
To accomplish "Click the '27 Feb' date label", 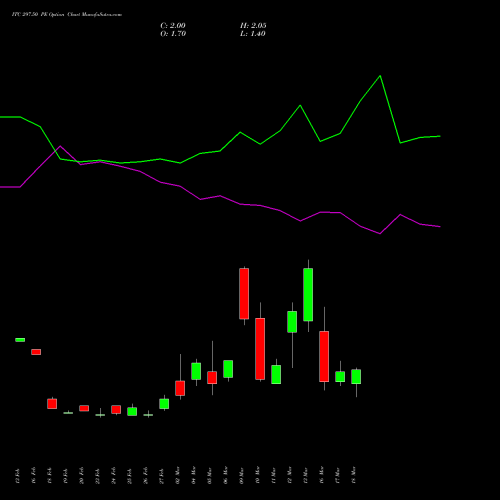I will [162, 476].
